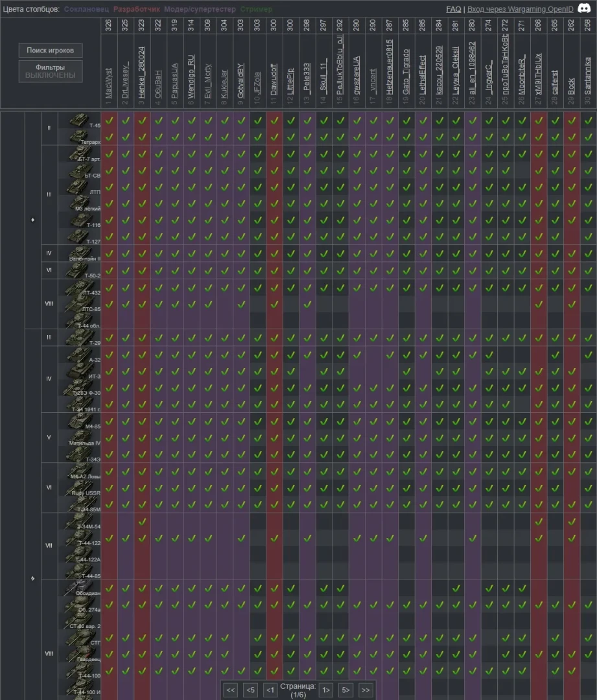Click the Discord icon in the header
This screenshot has width=597, height=700.
583,9
